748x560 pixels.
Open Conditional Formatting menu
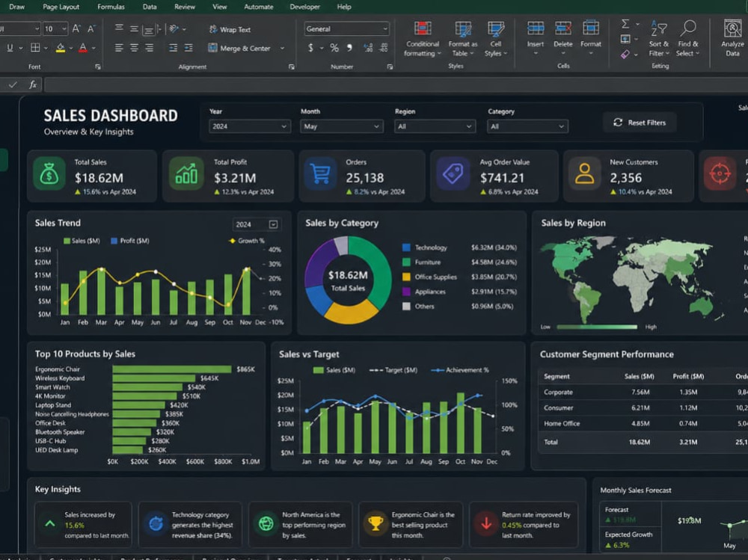pos(422,39)
